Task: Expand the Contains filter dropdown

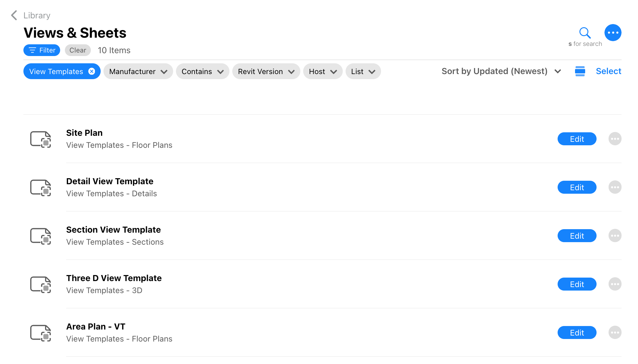Action: tap(203, 72)
